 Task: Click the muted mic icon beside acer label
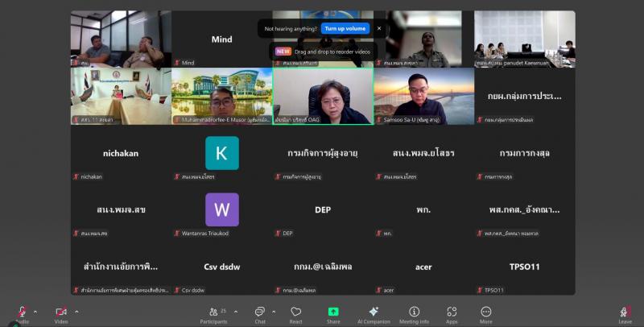tap(378, 290)
